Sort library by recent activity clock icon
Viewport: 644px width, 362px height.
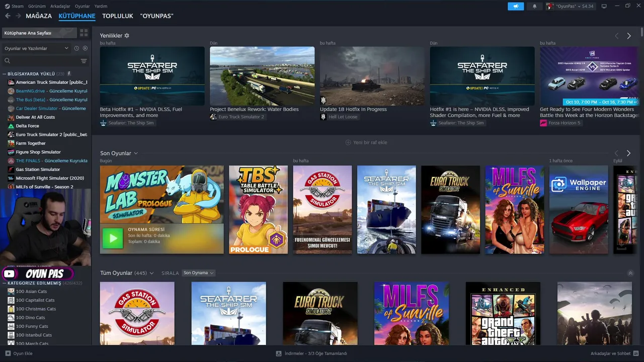76,48
